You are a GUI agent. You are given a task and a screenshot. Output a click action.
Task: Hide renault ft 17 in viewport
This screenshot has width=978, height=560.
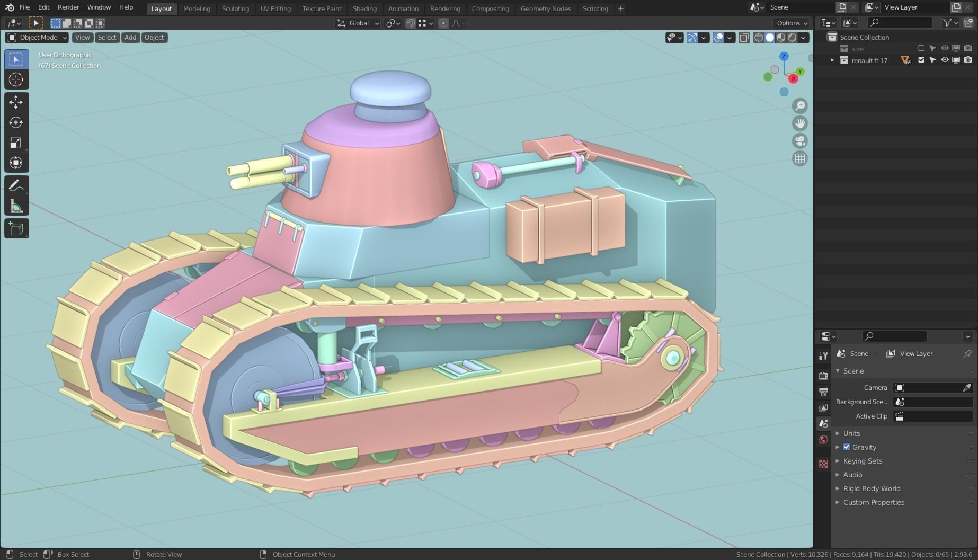(x=945, y=60)
